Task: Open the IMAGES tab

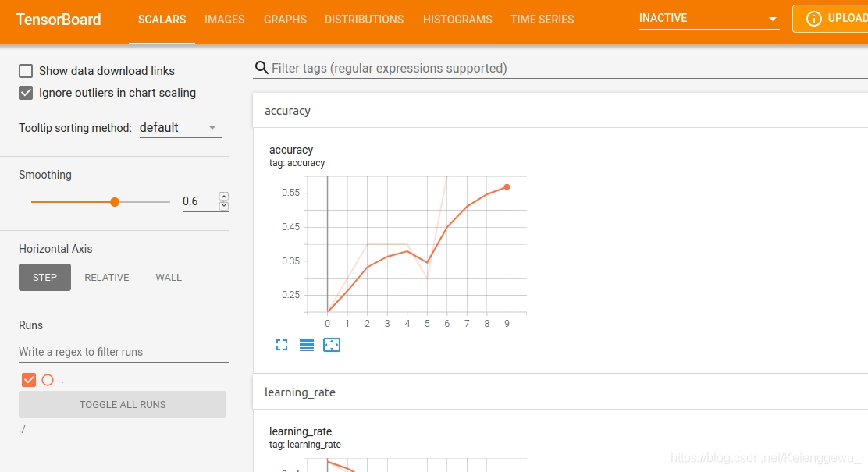Action: 224,20
